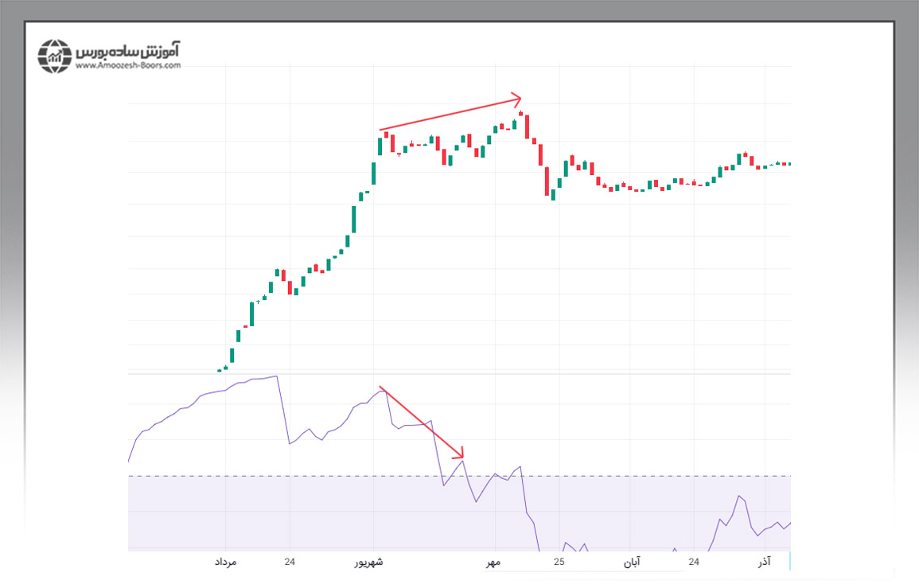Click the 24 date label right before آذر
Screen dimensions: 919x588
point(694,563)
